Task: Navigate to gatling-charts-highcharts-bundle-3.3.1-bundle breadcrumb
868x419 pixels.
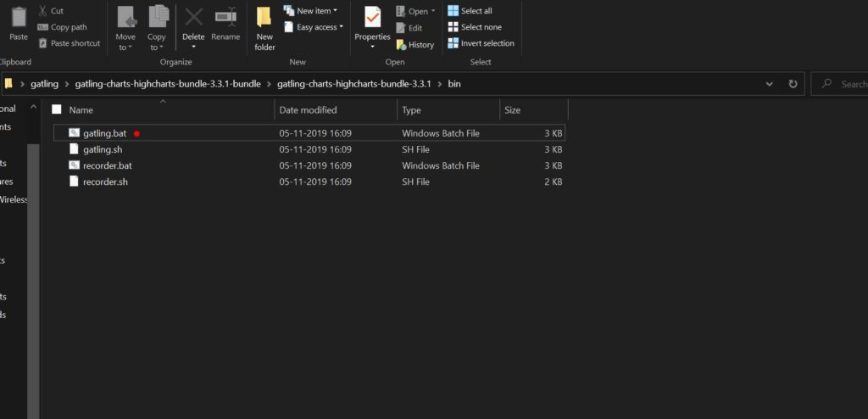Action: (168, 84)
